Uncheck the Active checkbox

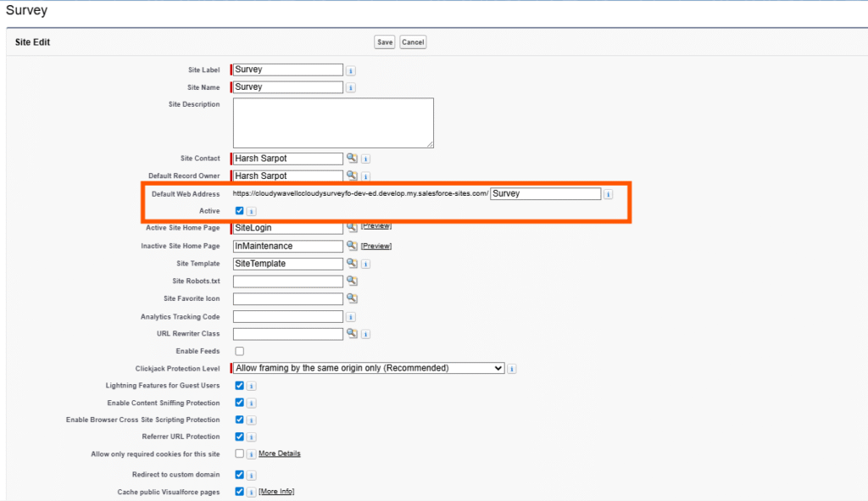[x=240, y=210]
